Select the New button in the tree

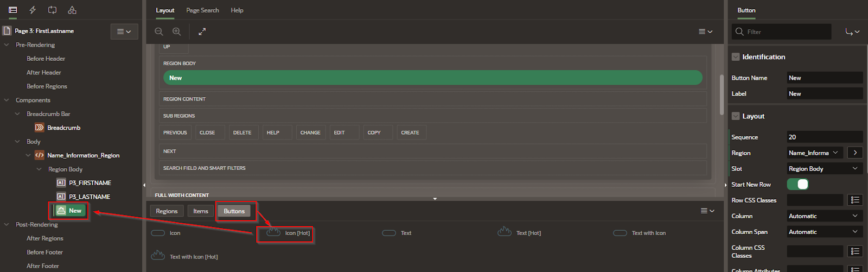70,211
